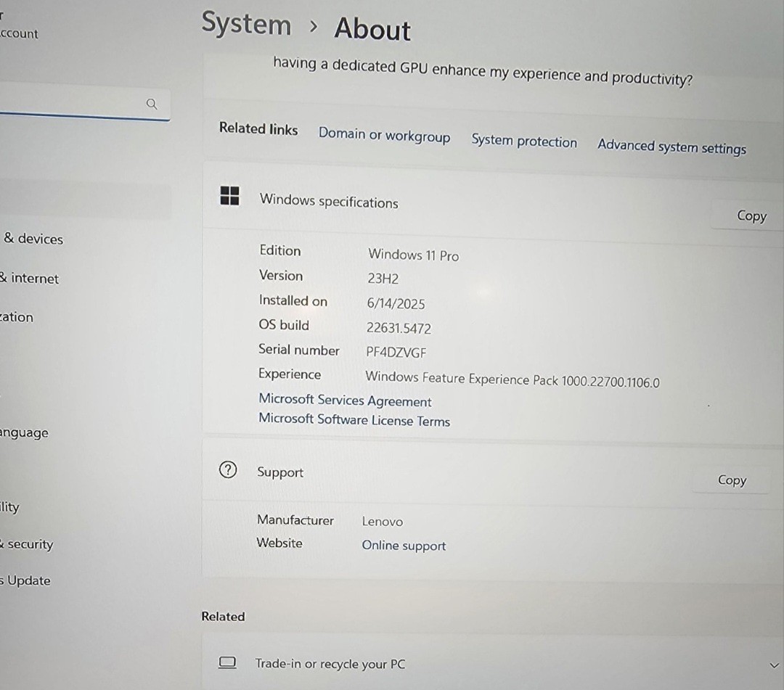Collapse the Support section header
The width and height of the screenshot is (784, 690).
pyautogui.click(x=492, y=473)
